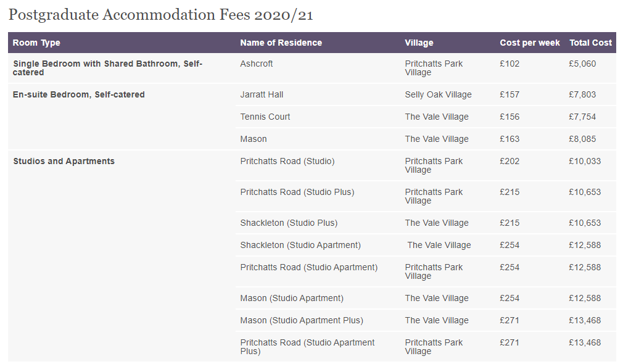Viewport: 623px width, 364px height.
Task: Click the Postgraduate Accommodation Fees 2020/21 heading
Action: [x=161, y=15]
